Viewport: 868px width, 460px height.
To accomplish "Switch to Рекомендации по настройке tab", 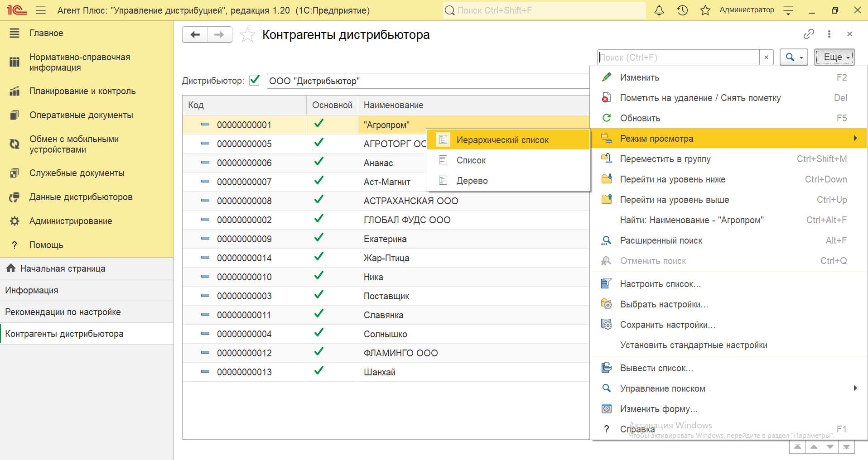I will tap(87, 312).
